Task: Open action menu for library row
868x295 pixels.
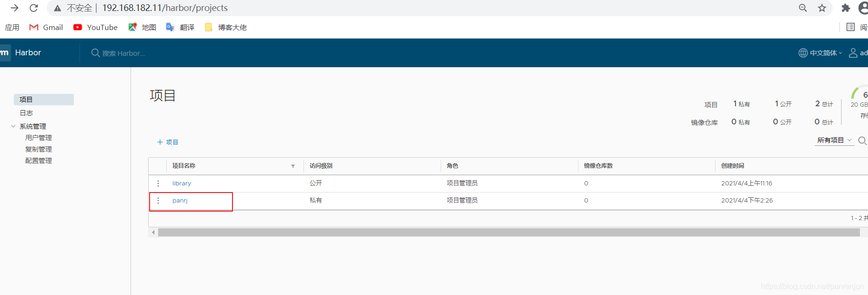Action: pos(158,183)
